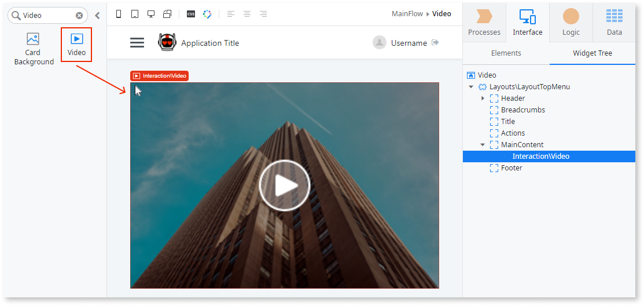Select the Username text

pyautogui.click(x=409, y=43)
